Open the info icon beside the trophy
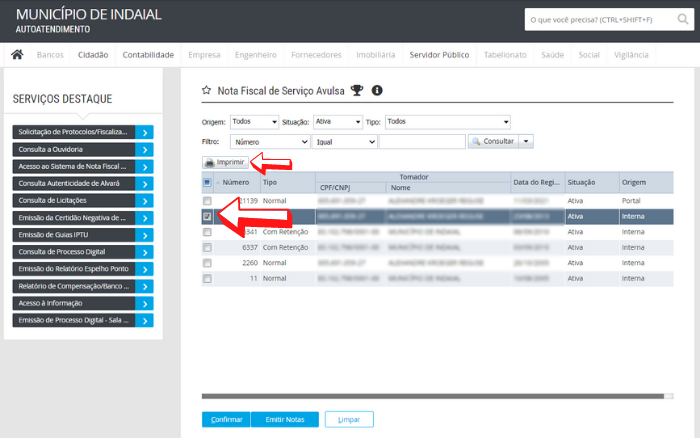This screenshot has height=438, width=700. tap(377, 91)
